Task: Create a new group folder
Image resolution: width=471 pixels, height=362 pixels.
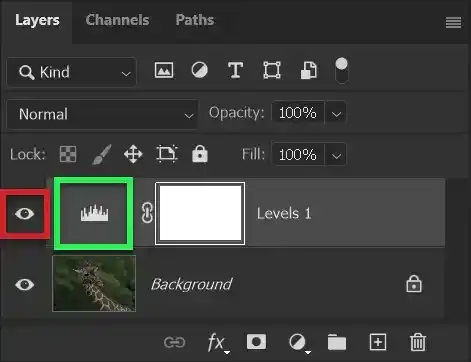Action: coord(337,342)
